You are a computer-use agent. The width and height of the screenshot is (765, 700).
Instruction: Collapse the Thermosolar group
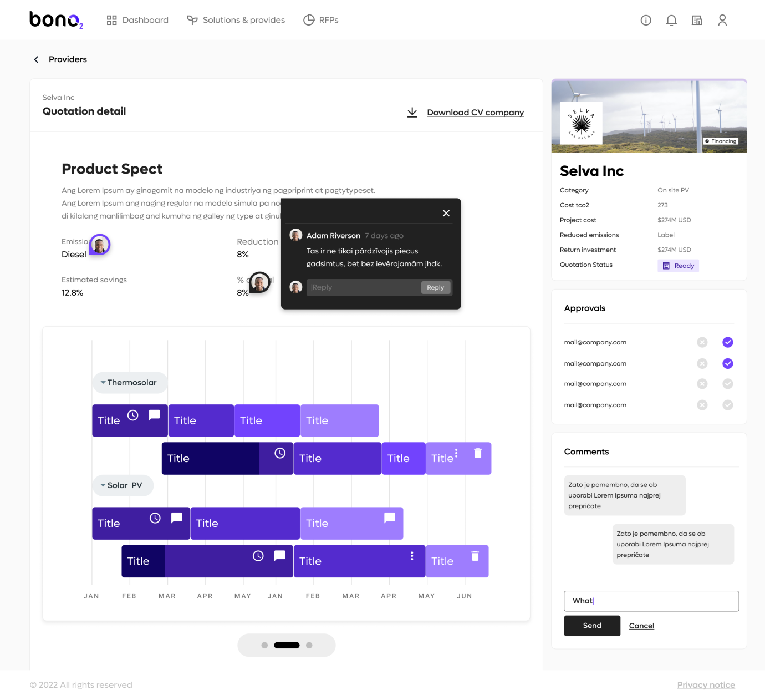tap(103, 382)
